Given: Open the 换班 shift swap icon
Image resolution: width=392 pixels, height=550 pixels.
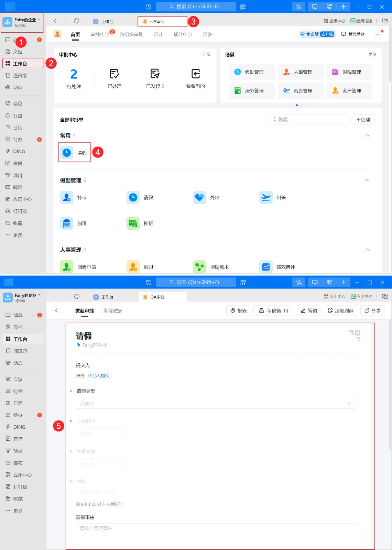Looking at the screenshot, I should (133, 223).
